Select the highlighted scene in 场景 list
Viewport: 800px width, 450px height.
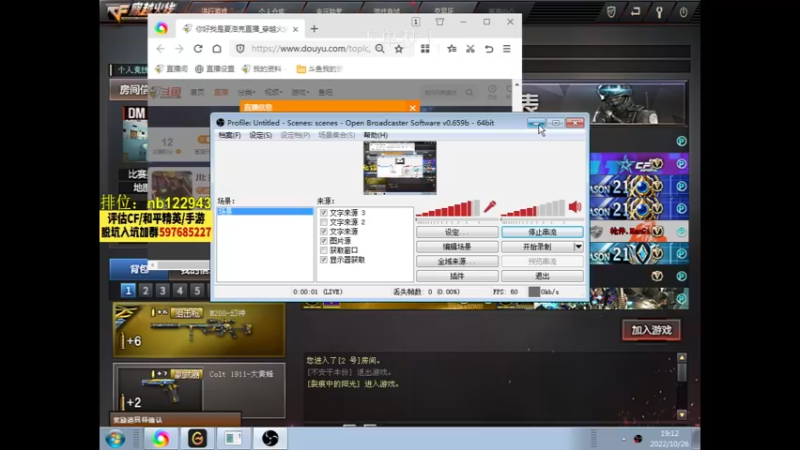(265, 211)
